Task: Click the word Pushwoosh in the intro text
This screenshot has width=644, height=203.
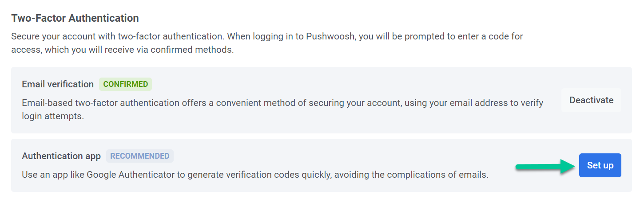Action: tap(330, 36)
